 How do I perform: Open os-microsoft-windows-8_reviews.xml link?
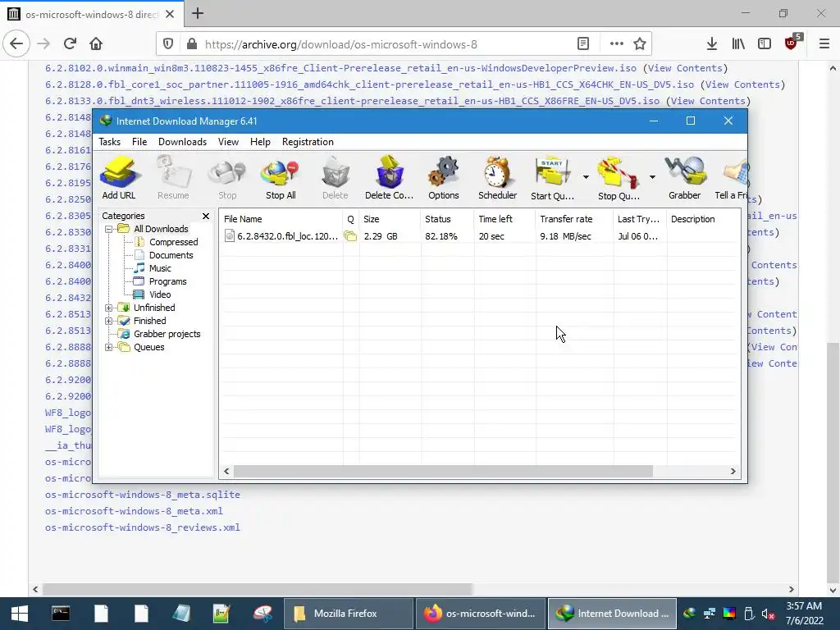143,527
